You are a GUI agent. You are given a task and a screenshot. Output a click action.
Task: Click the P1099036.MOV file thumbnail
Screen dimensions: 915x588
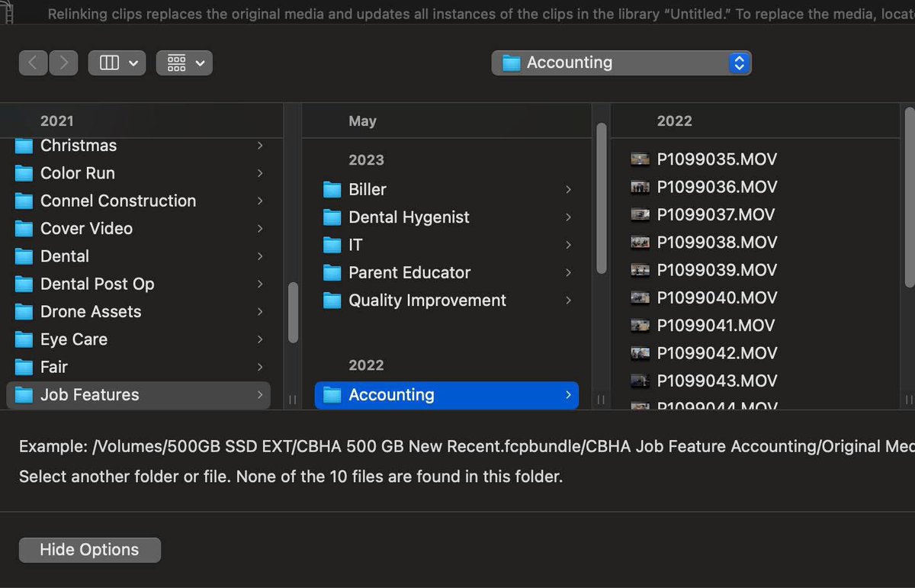coord(640,187)
